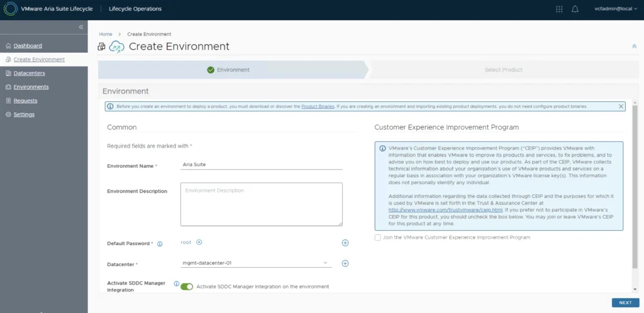Image resolution: width=644 pixels, height=313 pixels.
Task: Open the apps grid menu icon
Action: [x=559, y=9]
